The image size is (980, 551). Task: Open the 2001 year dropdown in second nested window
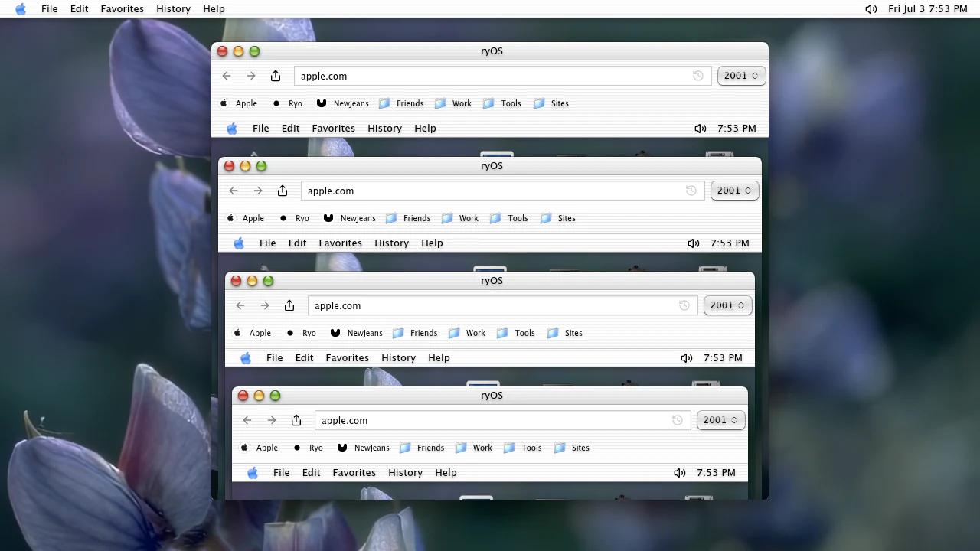[734, 191]
